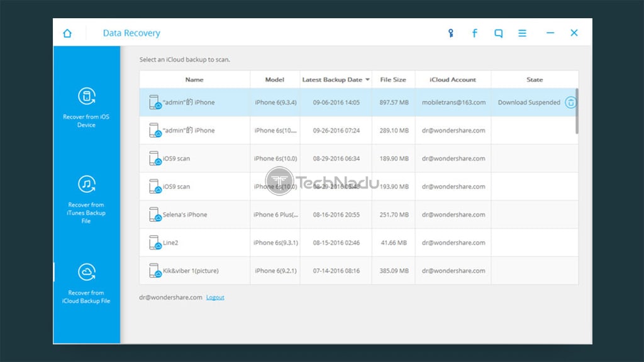Sort by the Model column header

click(x=275, y=80)
